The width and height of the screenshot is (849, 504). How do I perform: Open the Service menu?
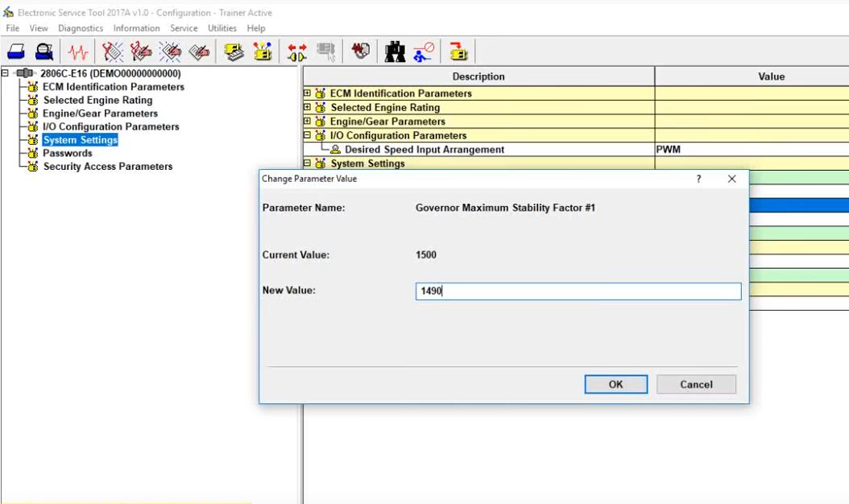[184, 28]
